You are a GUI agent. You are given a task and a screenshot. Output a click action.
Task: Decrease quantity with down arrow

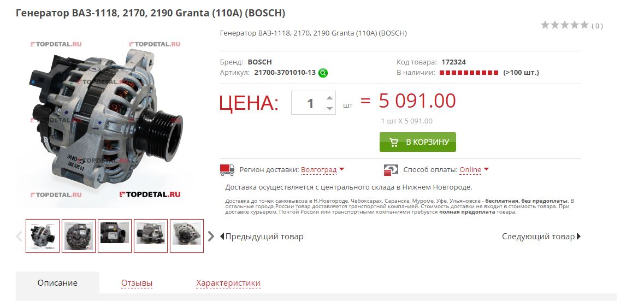point(329,108)
